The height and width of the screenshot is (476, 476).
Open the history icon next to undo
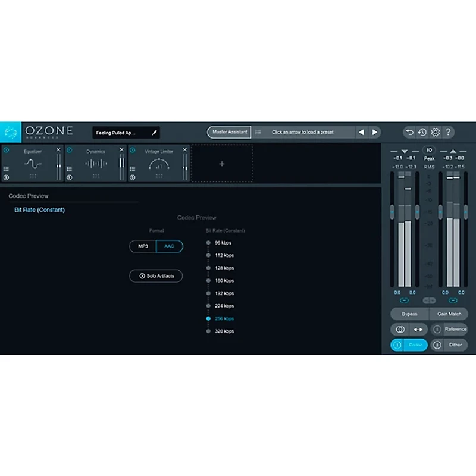click(422, 132)
